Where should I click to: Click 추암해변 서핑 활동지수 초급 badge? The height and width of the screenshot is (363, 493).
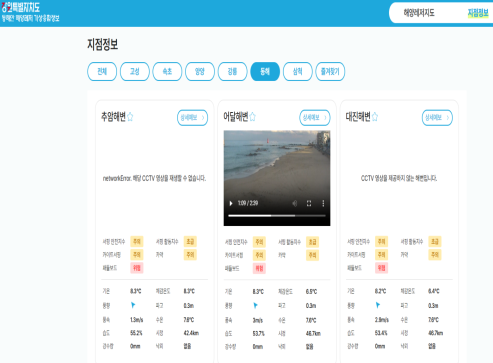point(190,241)
